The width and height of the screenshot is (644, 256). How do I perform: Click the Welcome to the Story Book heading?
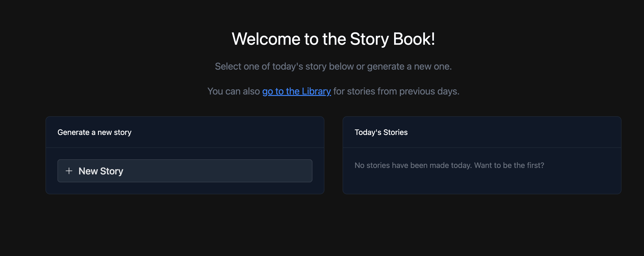tap(333, 39)
